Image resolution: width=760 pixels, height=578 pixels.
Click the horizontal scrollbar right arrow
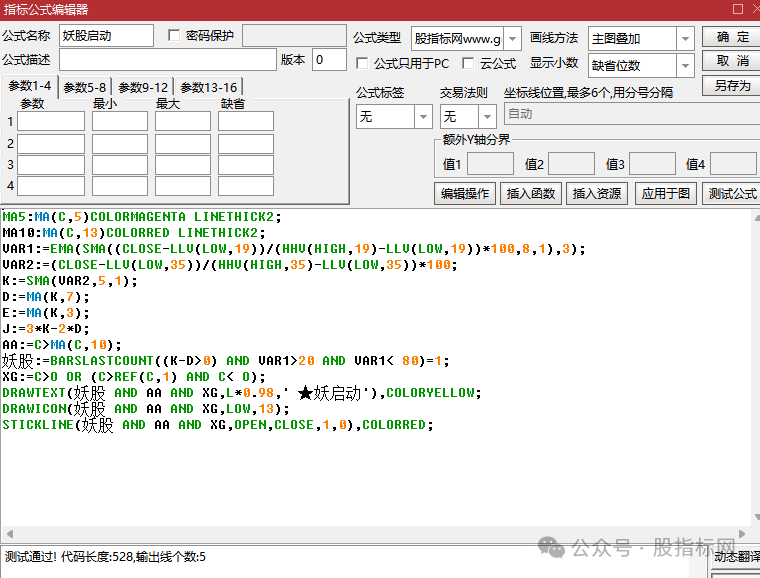[x=742, y=534]
